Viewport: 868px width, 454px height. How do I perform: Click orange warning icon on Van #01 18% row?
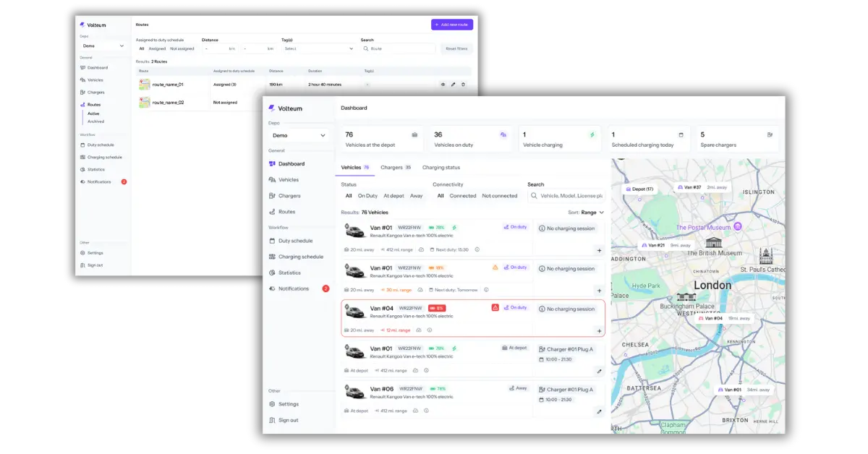[495, 267]
